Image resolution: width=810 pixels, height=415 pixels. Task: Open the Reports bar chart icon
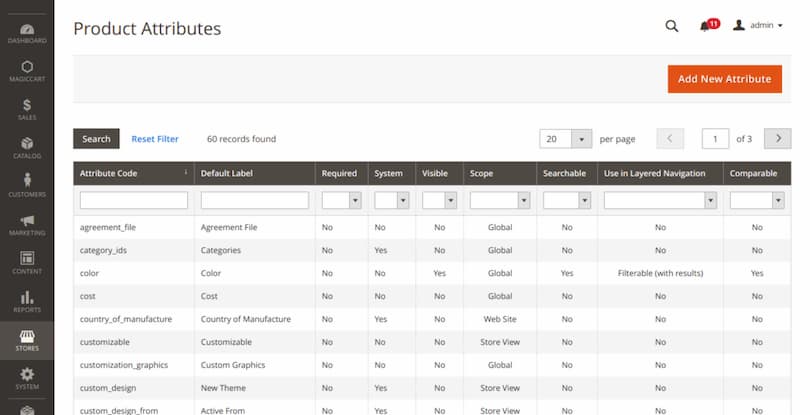(x=27, y=301)
